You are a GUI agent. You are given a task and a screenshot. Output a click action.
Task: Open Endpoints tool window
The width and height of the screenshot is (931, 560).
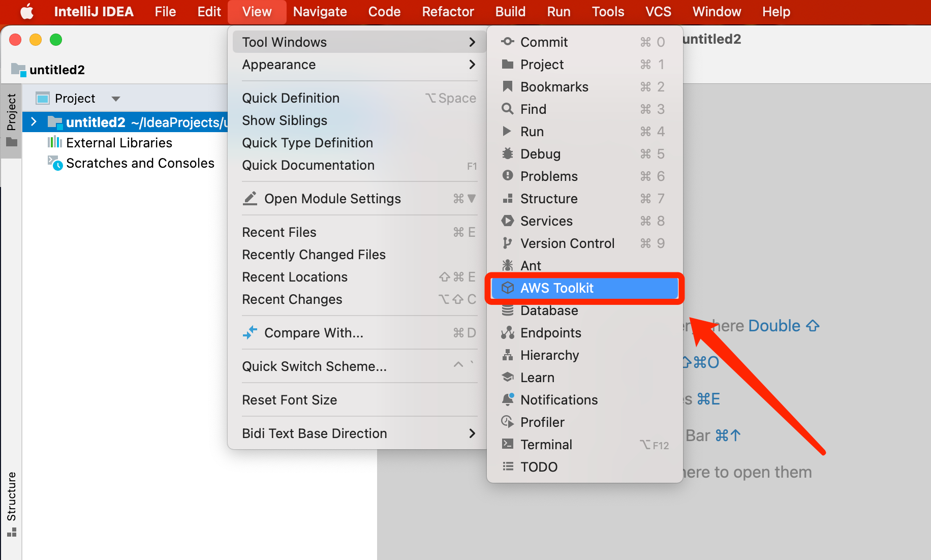584,333
